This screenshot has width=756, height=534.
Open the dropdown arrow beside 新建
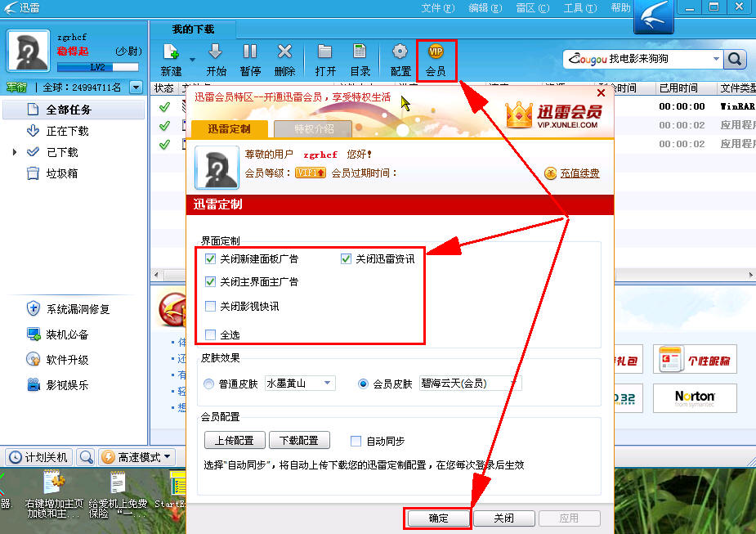tap(192, 60)
